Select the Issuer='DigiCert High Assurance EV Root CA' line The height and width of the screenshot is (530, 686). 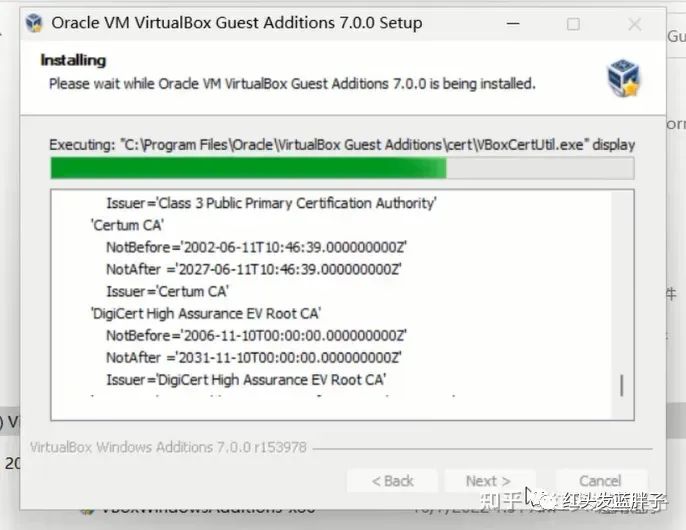tap(246, 380)
